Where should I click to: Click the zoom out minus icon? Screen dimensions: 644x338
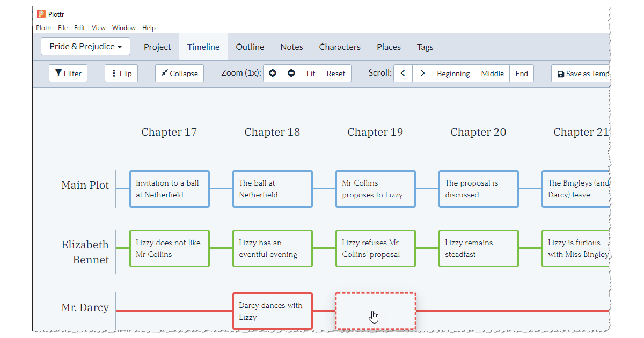[291, 74]
